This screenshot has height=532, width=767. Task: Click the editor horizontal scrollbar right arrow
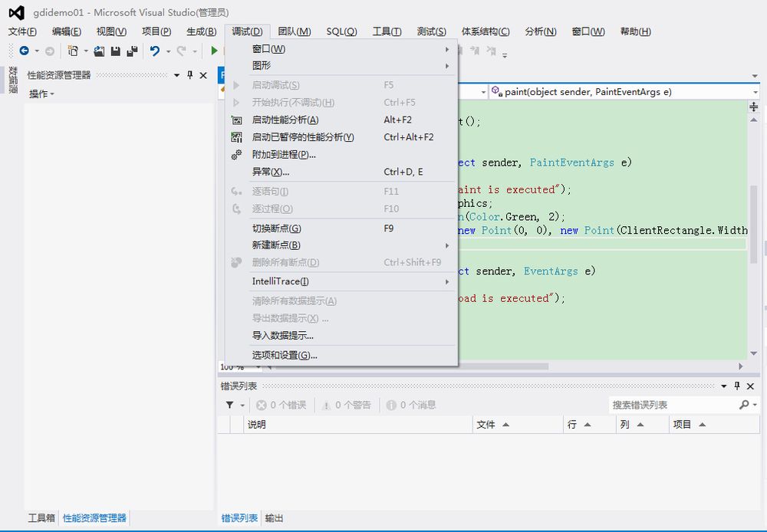[741, 366]
